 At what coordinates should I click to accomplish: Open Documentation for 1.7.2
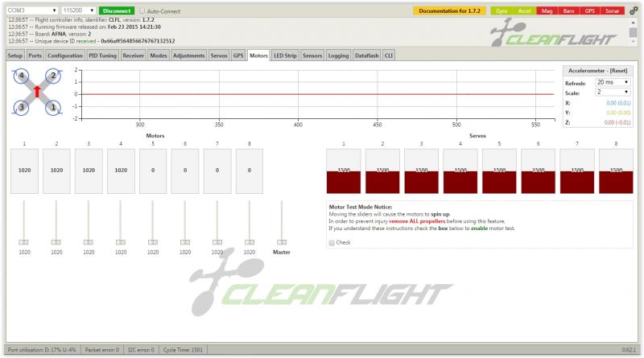(449, 11)
